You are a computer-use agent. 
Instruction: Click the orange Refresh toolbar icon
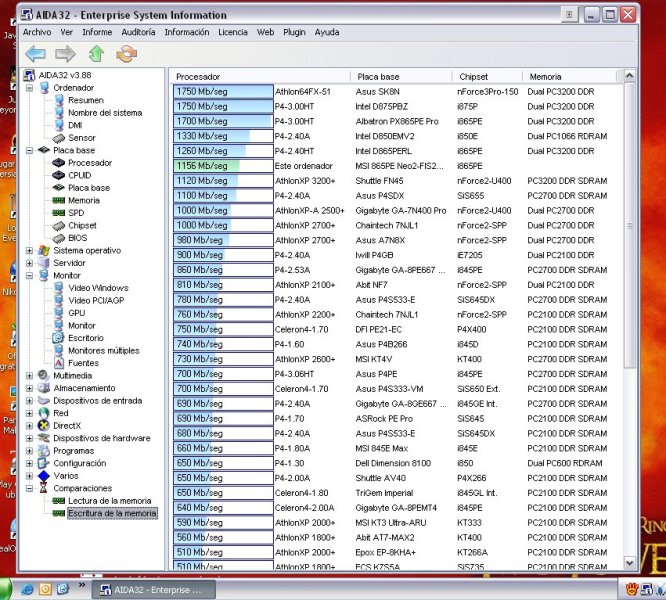(127, 54)
